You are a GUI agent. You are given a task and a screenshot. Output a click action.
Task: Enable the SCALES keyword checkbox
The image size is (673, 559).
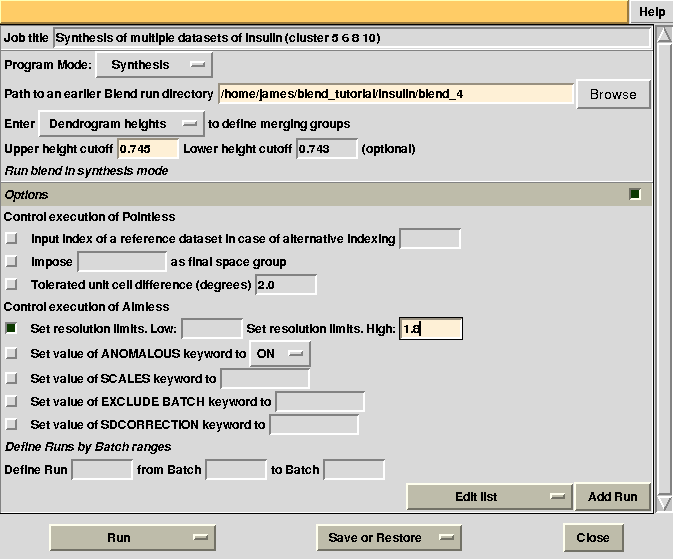[12, 379]
